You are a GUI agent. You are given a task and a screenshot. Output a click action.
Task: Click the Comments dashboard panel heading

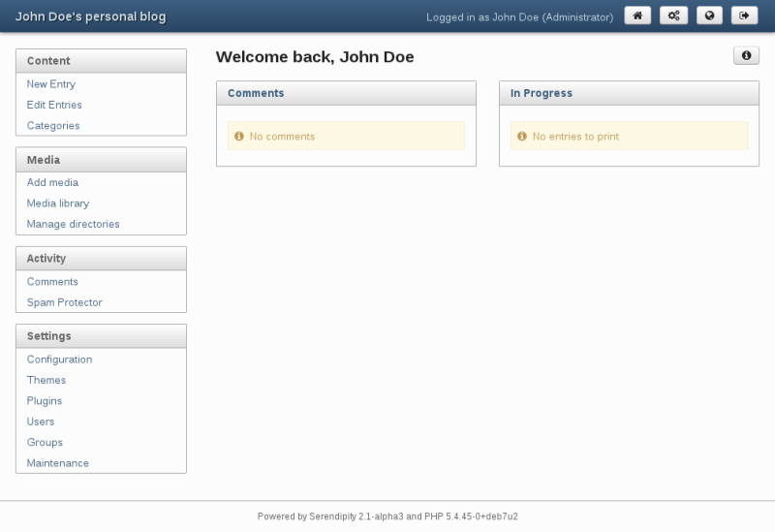256,93
